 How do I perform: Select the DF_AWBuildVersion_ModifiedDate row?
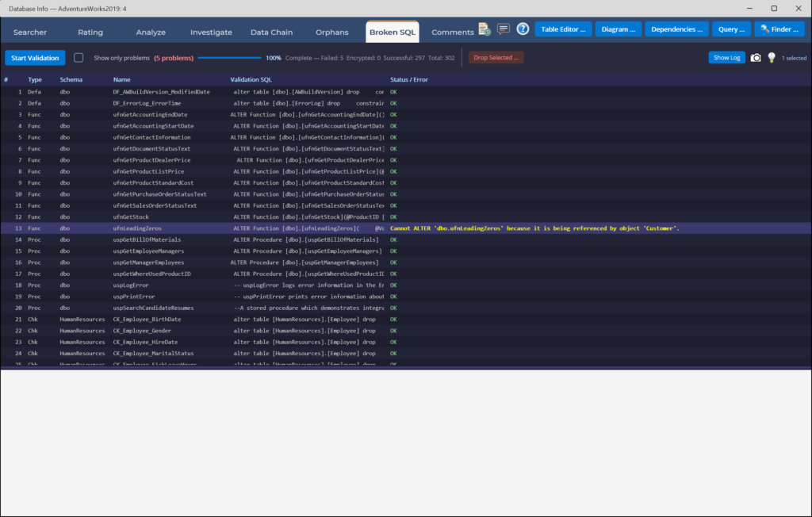[x=406, y=92]
